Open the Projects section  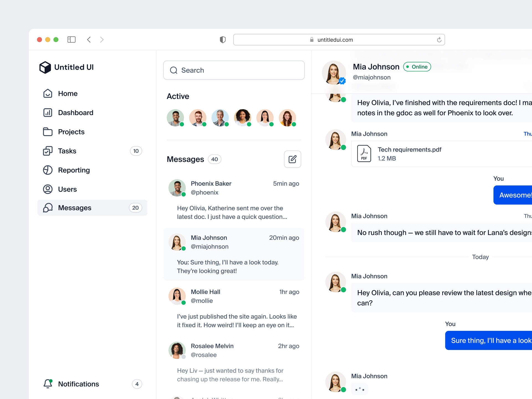coord(71,132)
